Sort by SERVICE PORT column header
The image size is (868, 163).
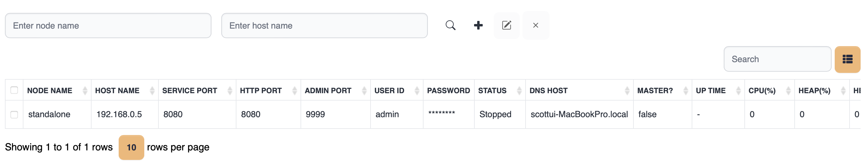[x=190, y=90]
